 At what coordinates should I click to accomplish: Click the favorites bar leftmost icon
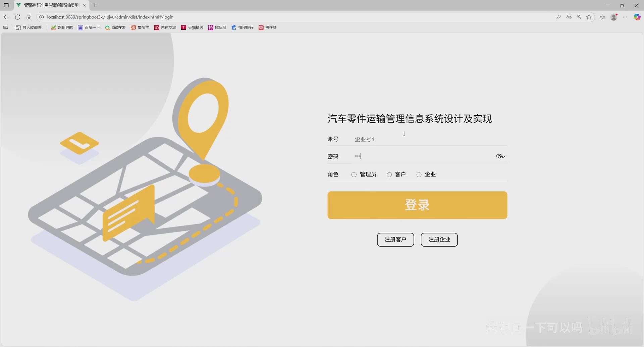point(6,27)
